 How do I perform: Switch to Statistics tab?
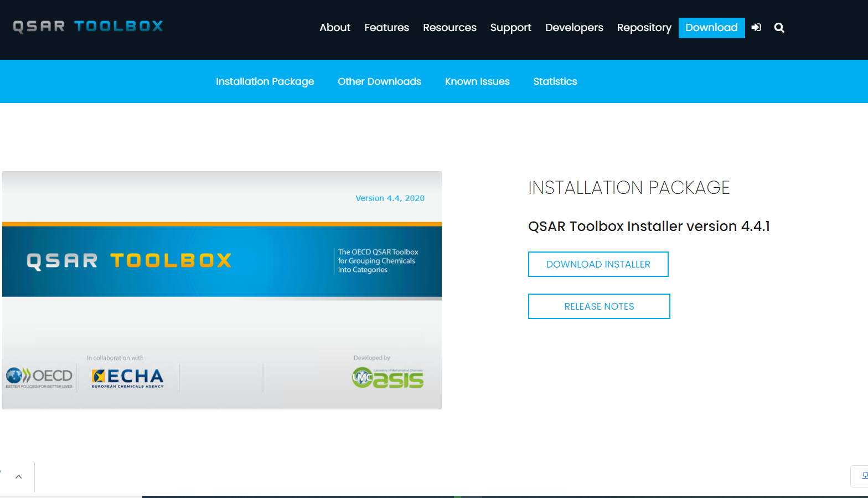click(555, 81)
